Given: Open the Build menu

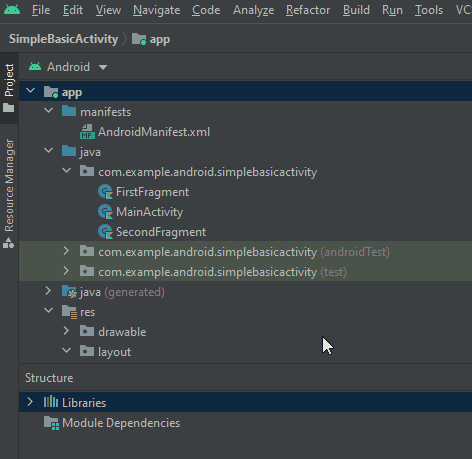Looking at the screenshot, I should coord(356,10).
